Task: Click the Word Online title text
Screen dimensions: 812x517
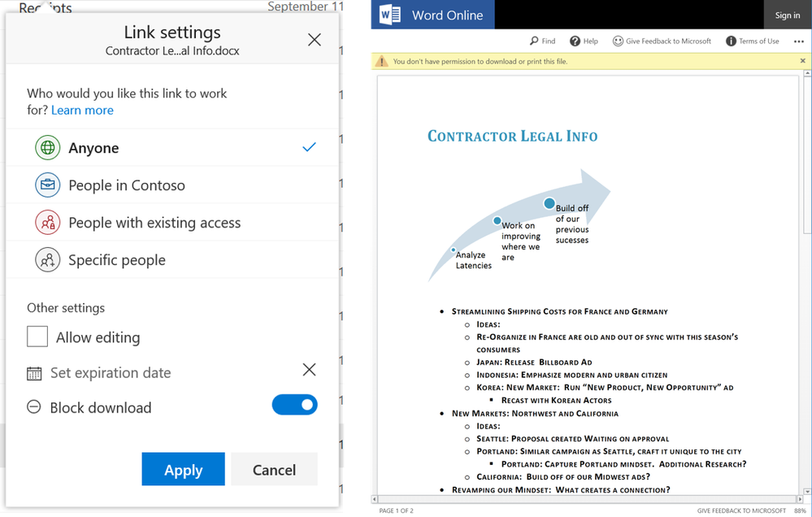Action: (x=447, y=15)
